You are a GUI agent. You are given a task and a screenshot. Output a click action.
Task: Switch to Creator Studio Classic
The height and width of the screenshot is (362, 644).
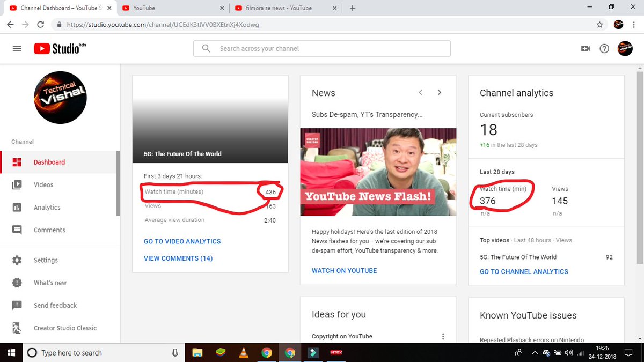pos(58,328)
